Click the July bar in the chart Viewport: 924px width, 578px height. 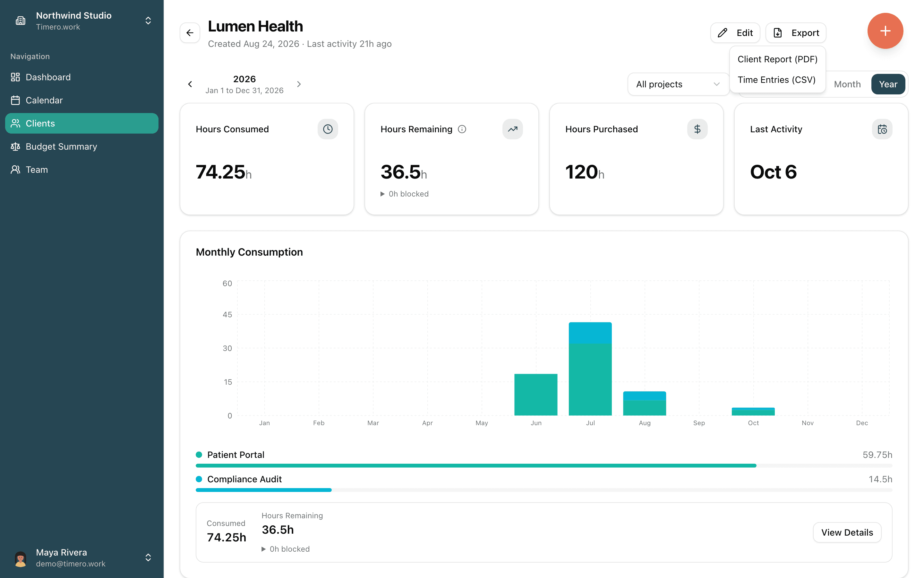(590, 369)
